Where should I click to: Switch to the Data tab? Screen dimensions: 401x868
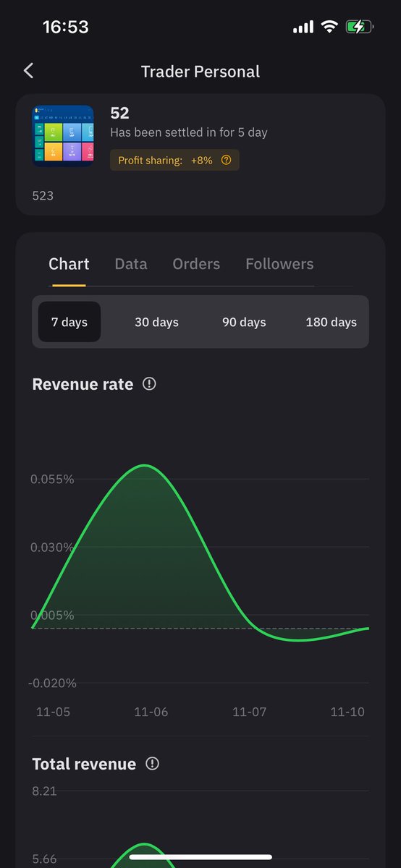(x=131, y=265)
